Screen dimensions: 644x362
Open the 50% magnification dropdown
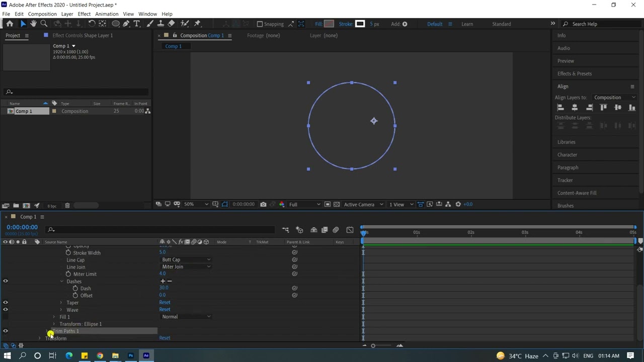click(196, 204)
